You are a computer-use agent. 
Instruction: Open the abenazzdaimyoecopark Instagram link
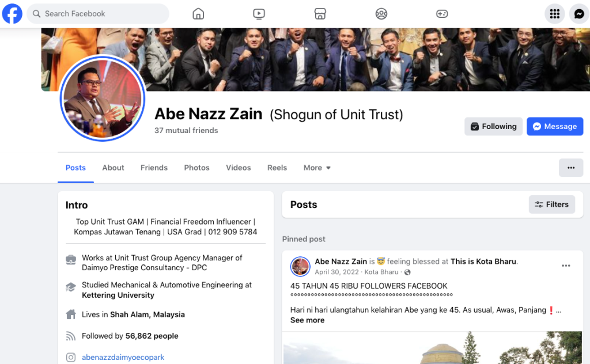(123, 357)
